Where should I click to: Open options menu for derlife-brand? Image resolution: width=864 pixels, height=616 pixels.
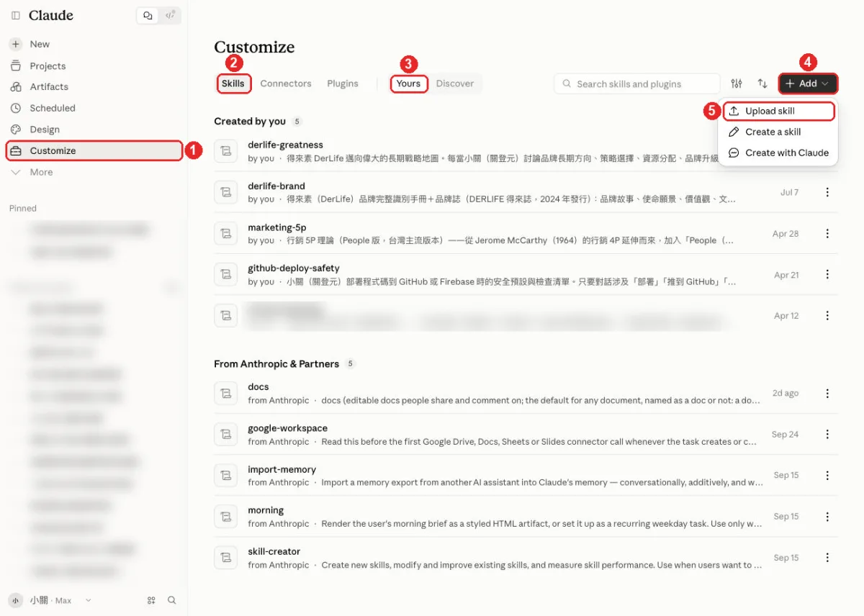click(x=827, y=192)
